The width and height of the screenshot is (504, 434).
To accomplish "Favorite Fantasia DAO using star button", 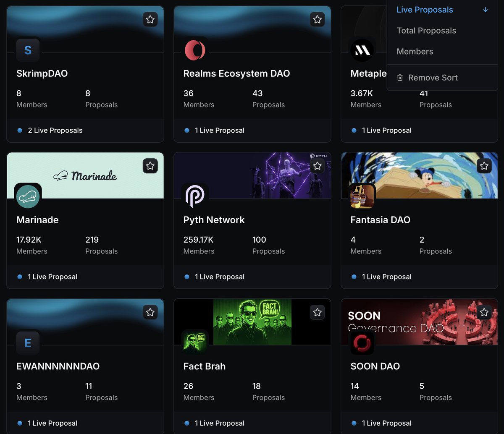I will (484, 166).
